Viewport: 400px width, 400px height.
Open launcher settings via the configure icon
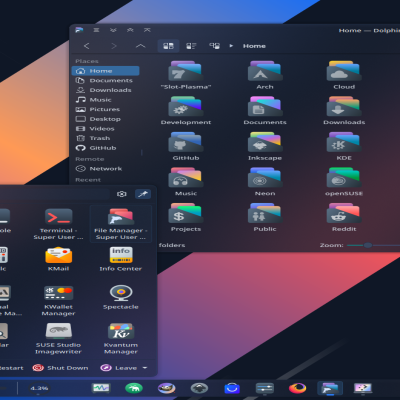click(122, 194)
